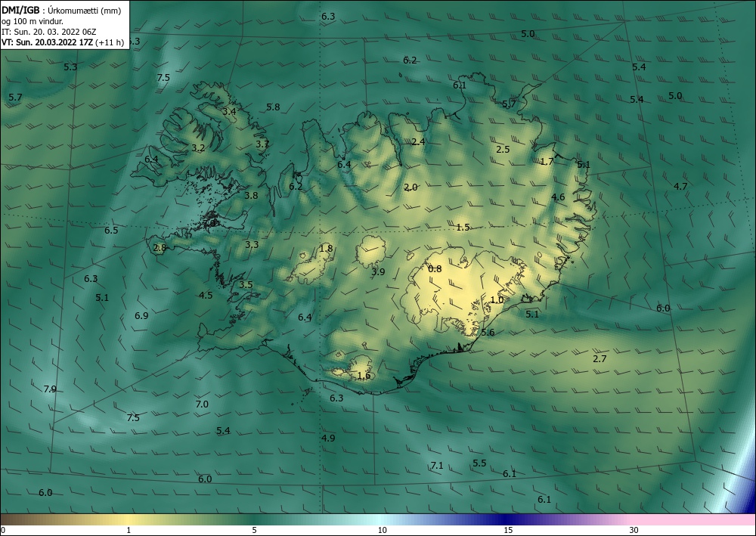The image size is (756, 536).
Task: Click the map value "3.7"
Action: (262, 144)
